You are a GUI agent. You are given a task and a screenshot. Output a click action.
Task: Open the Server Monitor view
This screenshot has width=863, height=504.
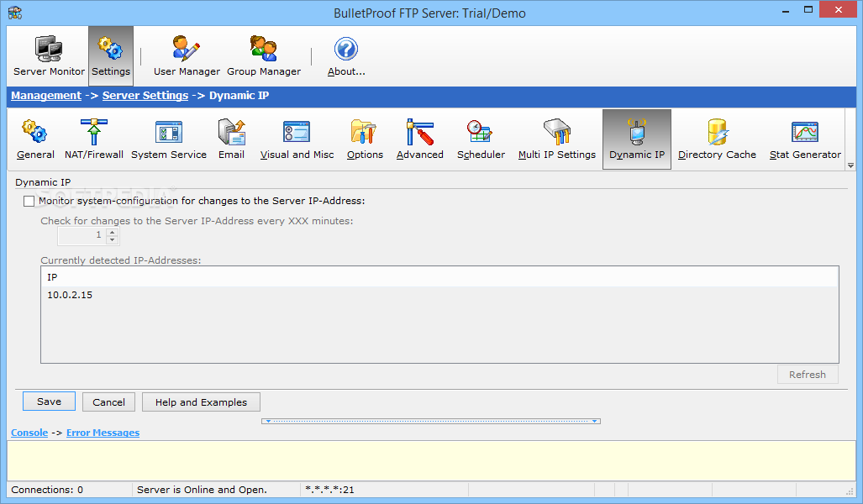(x=49, y=55)
